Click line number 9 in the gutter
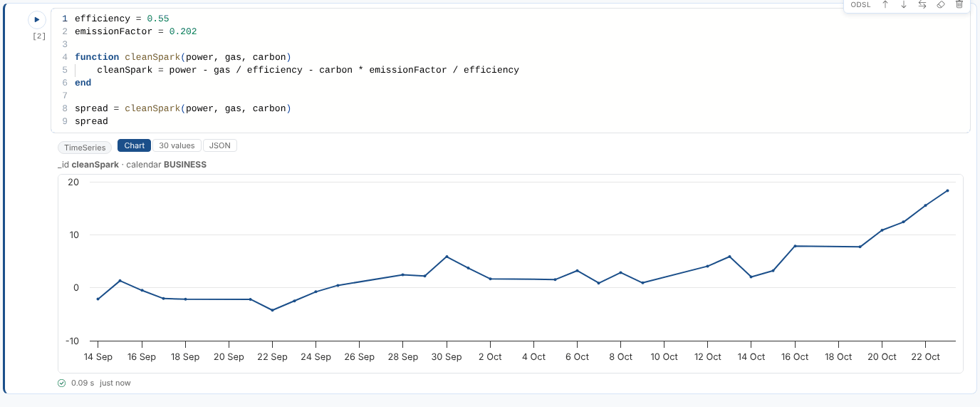This screenshot has height=407, width=980. (65, 121)
